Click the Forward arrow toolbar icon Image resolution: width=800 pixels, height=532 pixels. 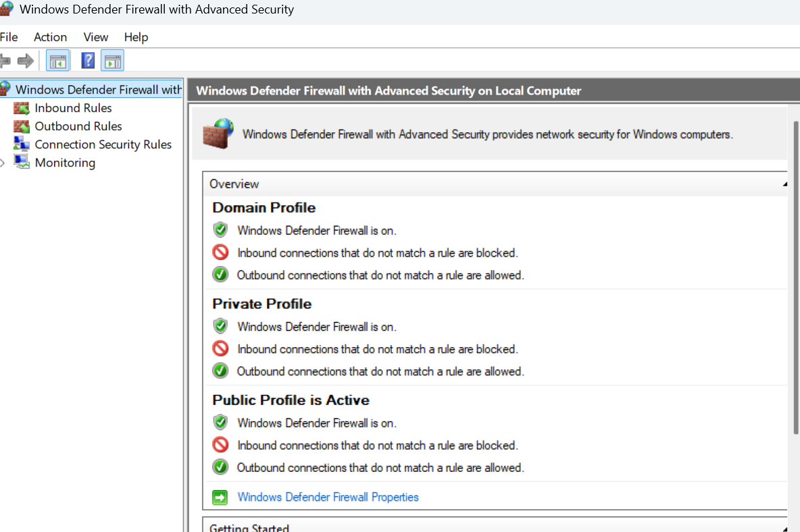[x=26, y=61]
